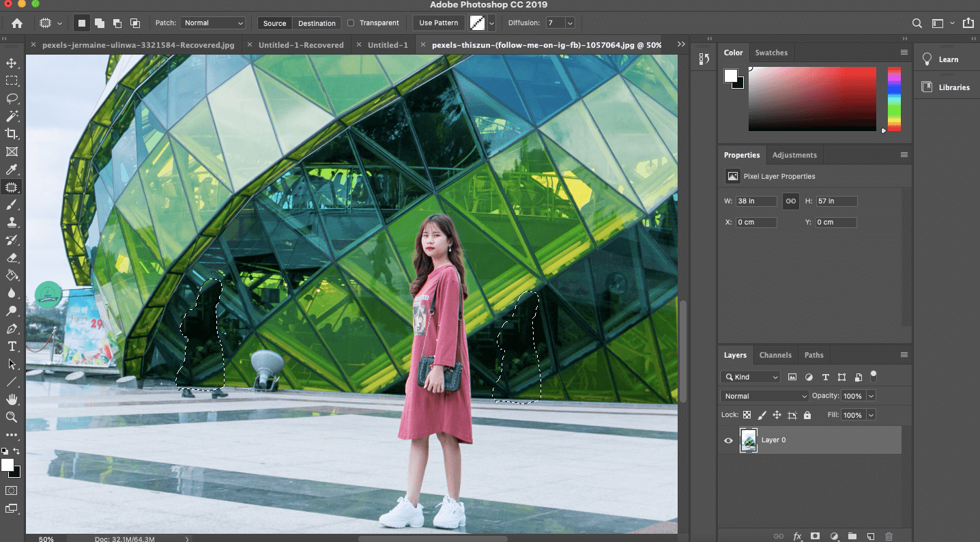
Task: Select the Move tool
Action: [12, 63]
